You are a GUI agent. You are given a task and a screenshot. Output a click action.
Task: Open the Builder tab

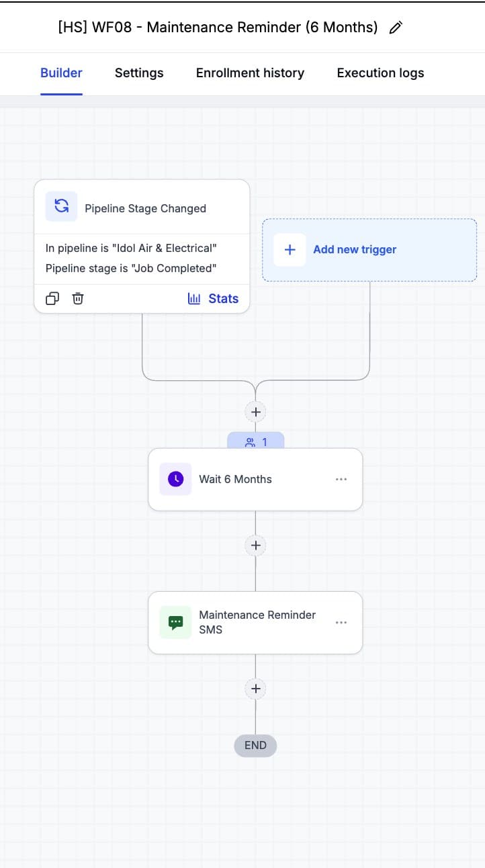click(x=61, y=73)
